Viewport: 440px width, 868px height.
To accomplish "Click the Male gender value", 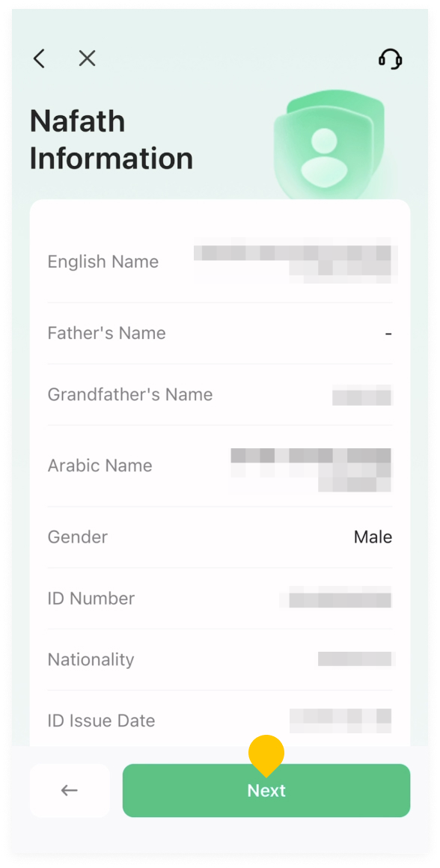I will click(x=373, y=537).
